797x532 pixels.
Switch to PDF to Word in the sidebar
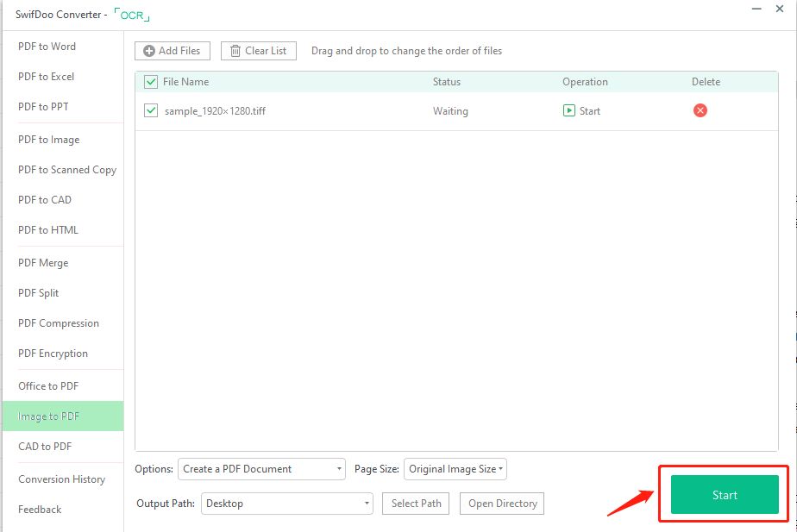coord(47,47)
